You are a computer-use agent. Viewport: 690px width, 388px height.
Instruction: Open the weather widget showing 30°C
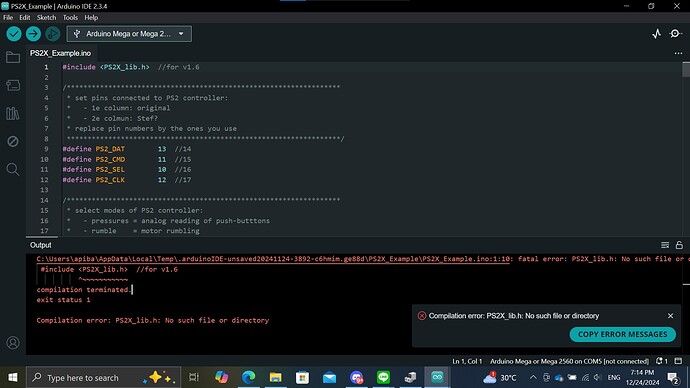(x=499, y=377)
